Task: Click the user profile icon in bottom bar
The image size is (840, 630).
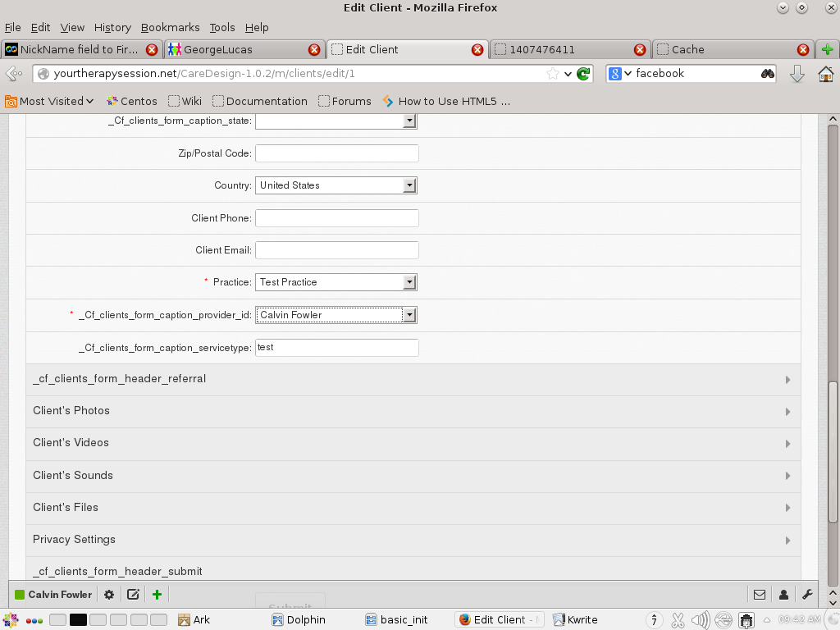Action: [783, 595]
